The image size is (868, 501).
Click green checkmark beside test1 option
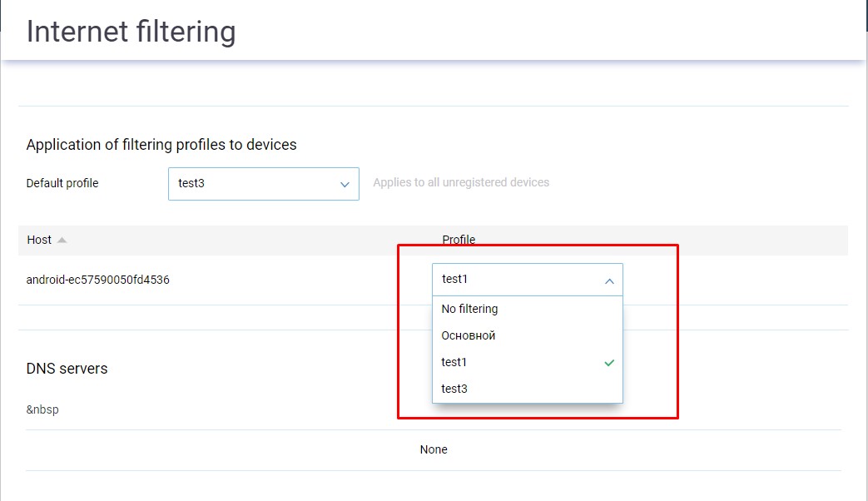(609, 363)
